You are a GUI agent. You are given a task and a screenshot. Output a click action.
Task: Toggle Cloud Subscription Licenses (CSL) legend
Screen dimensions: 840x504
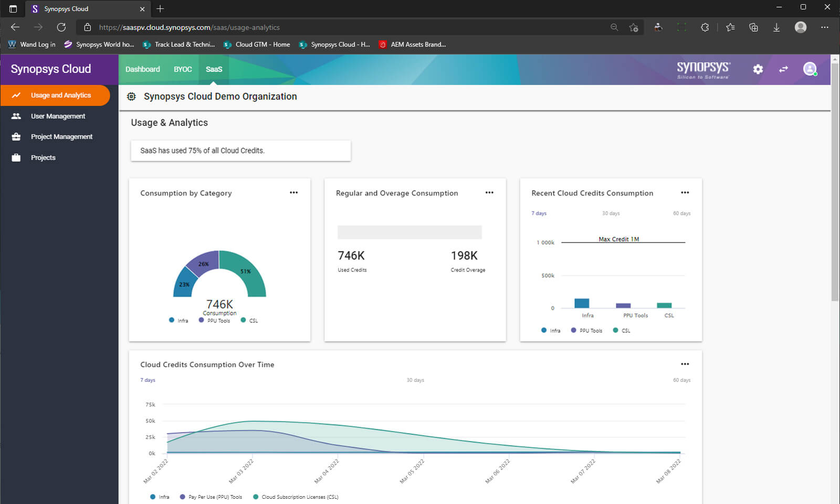pyautogui.click(x=296, y=497)
